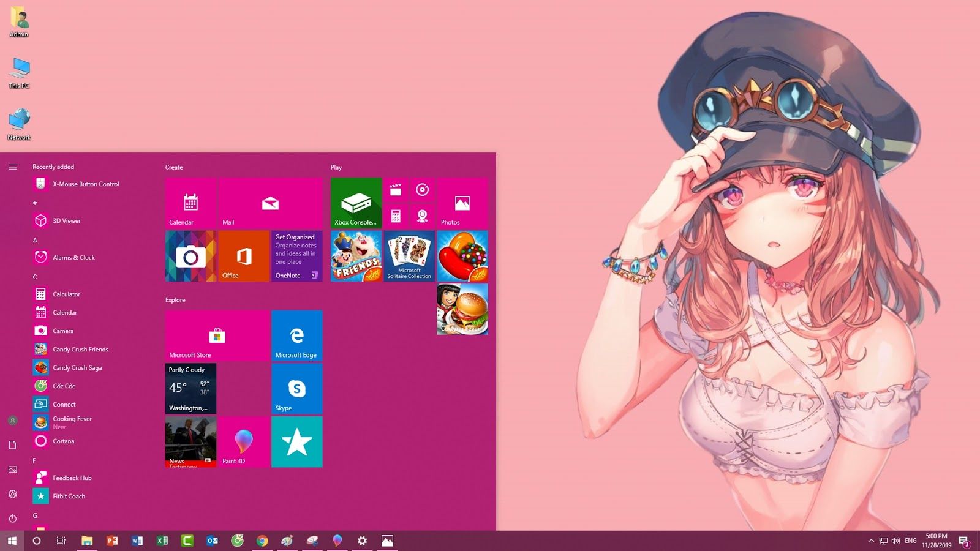Open the This PC desktop icon
Image resolution: width=980 pixels, height=551 pixels.
19,73
